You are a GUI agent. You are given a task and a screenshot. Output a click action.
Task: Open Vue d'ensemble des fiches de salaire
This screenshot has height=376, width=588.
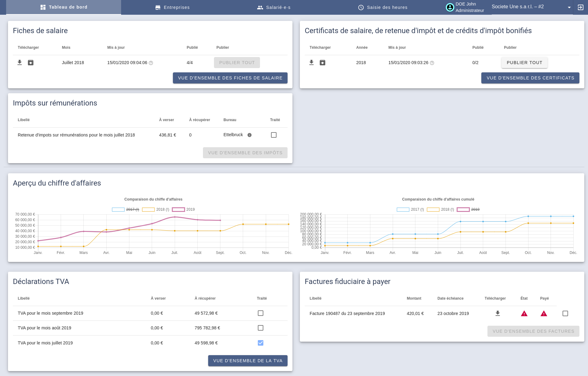click(230, 78)
